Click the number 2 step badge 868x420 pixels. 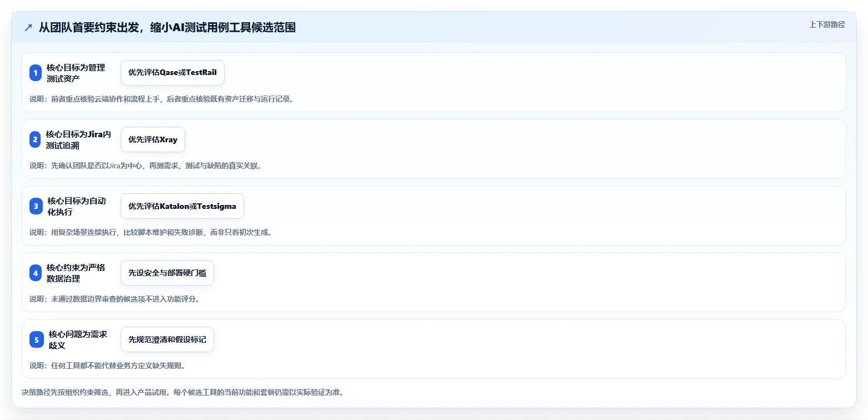35,139
